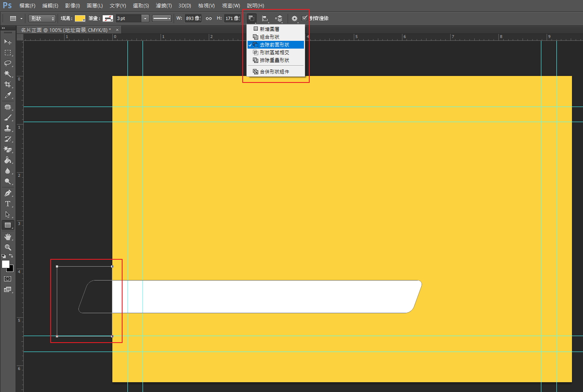Image resolution: width=583 pixels, height=392 pixels.
Task: Open the path alignment options
Action: pyautogui.click(x=265, y=18)
